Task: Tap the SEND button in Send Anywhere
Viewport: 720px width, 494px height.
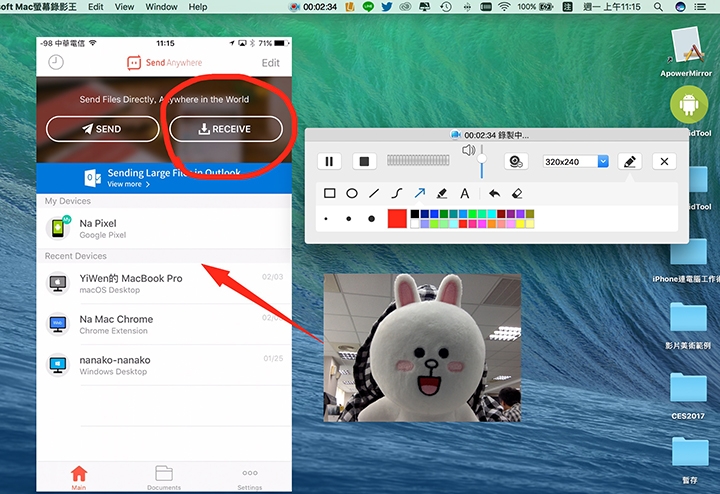Action: [102, 129]
